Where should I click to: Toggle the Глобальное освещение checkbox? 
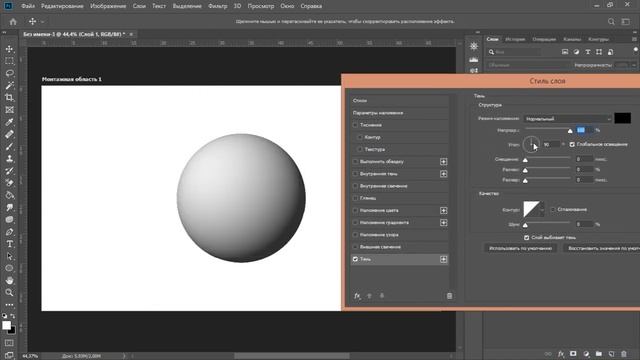tap(572, 144)
